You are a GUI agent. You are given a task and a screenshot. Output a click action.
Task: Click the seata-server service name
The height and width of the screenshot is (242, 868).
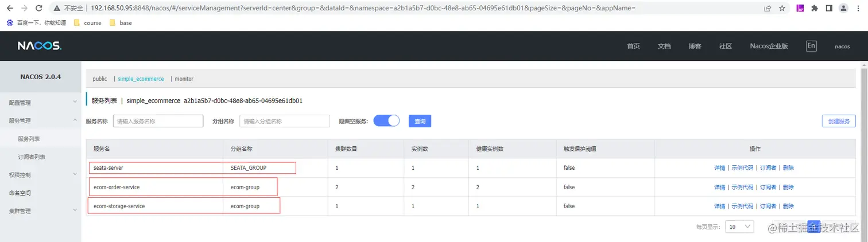108,168
